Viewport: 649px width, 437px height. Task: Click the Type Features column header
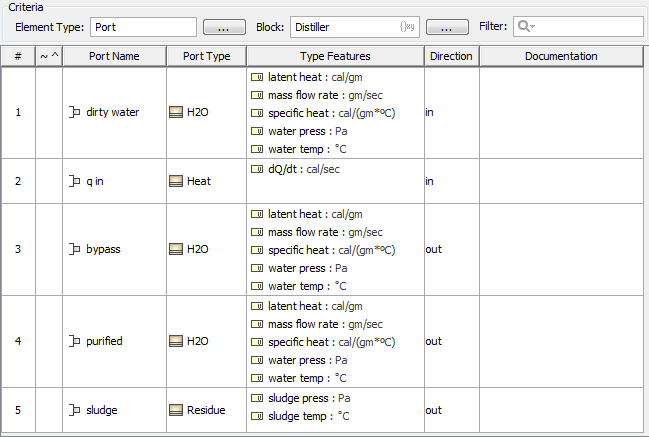pos(335,56)
